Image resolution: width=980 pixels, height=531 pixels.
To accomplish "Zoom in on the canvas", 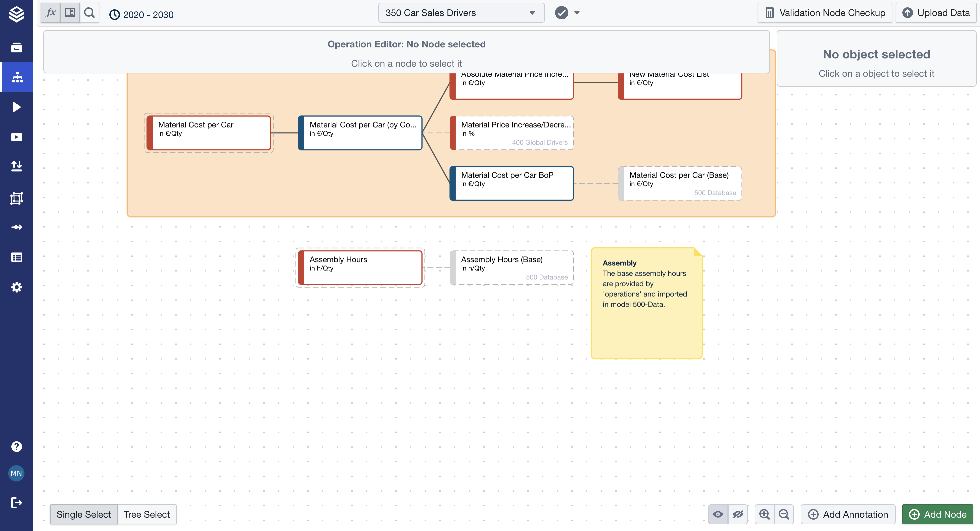I will (x=764, y=514).
